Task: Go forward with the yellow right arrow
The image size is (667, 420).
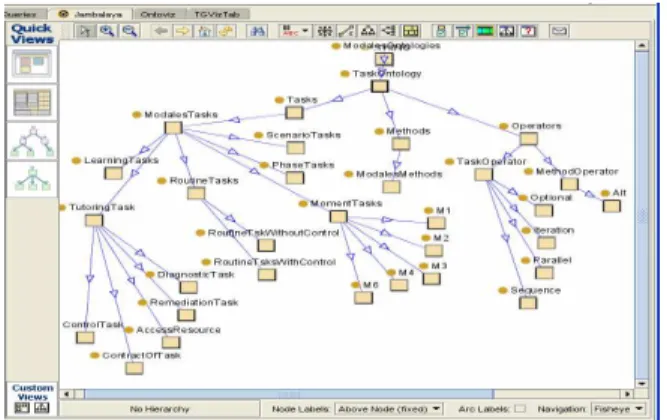Action: pos(182,31)
